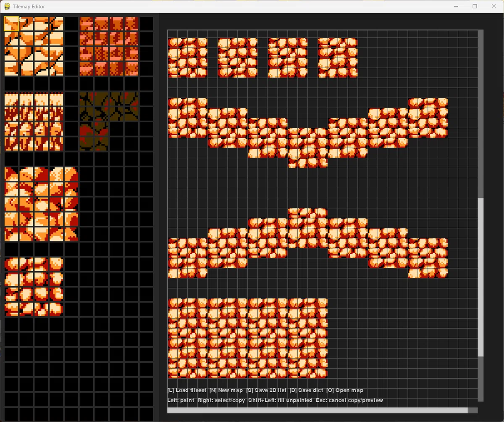Click the peak block of the inverted-V cobblestone
Screen dimensions: 504x422
(x=308, y=228)
